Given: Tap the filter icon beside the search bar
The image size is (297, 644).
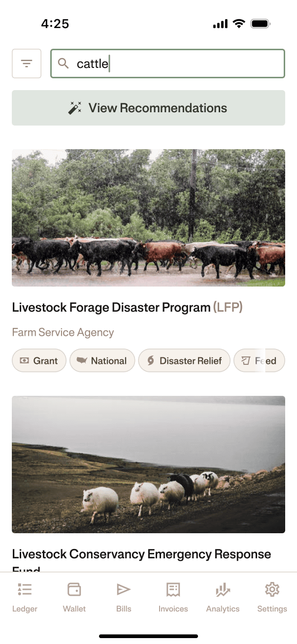Looking at the screenshot, I should tap(26, 63).
